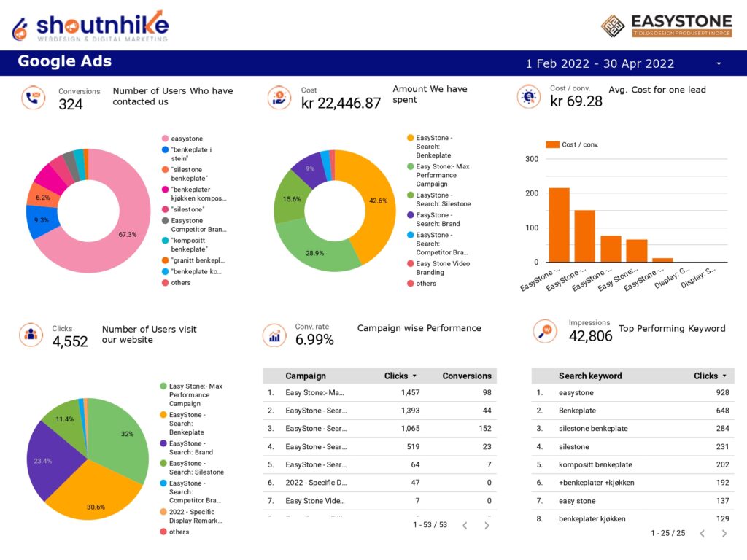Sort keyword table by Clicks column
This screenshot has height=560, width=747.
710,376
